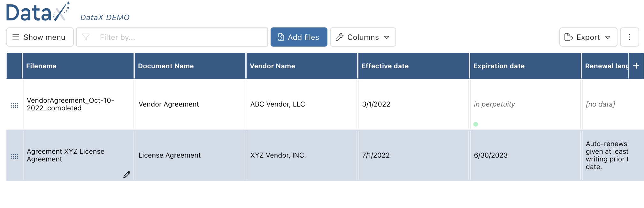
Task: Click the Show menu button
Action: tap(40, 37)
